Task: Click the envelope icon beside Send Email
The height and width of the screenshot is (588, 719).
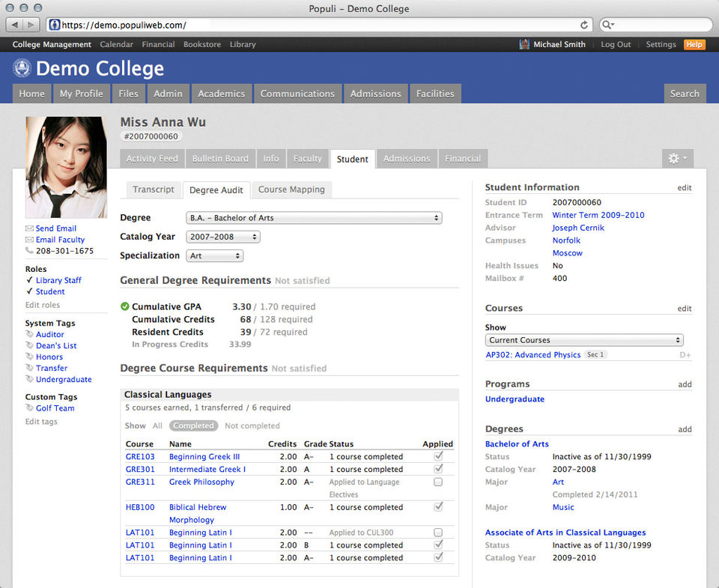Action: pos(29,228)
